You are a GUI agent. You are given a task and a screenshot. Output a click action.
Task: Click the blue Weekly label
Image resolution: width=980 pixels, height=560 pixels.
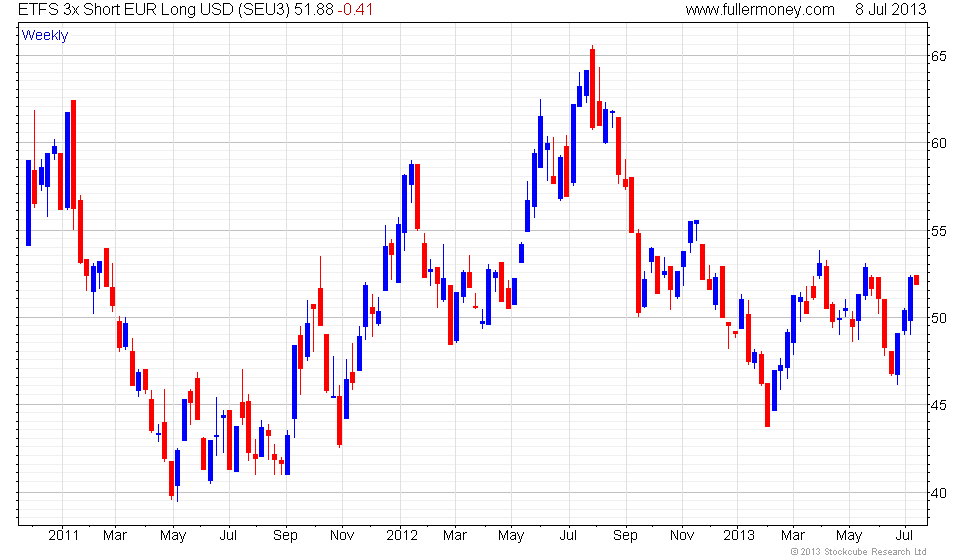pos(44,36)
